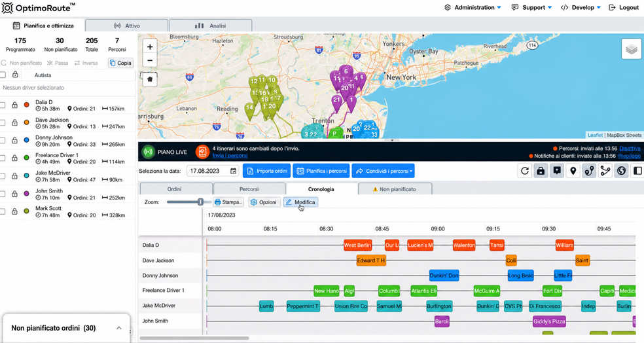Expand the Non pianificato ordini panel

click(x=118, y=328)
